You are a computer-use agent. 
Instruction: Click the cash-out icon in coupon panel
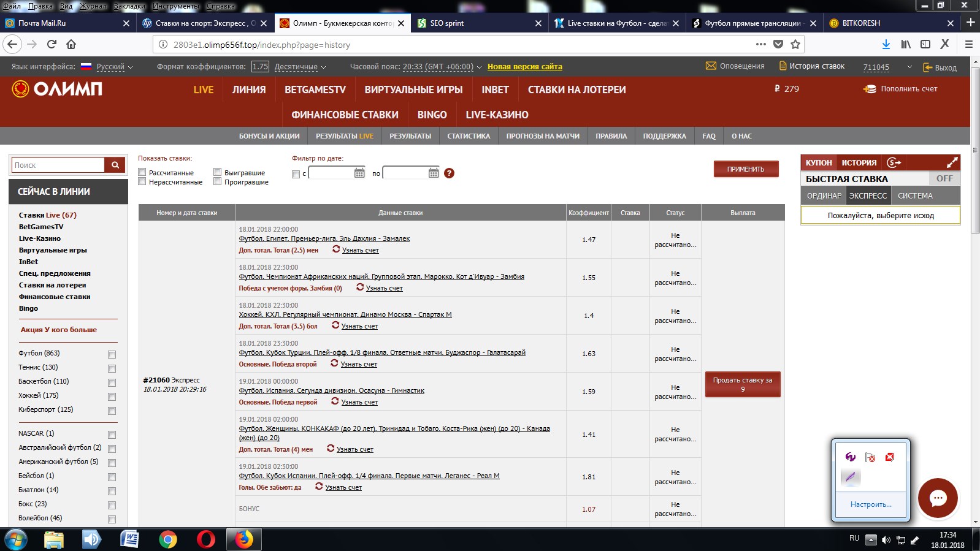click(x=894, y=162)
